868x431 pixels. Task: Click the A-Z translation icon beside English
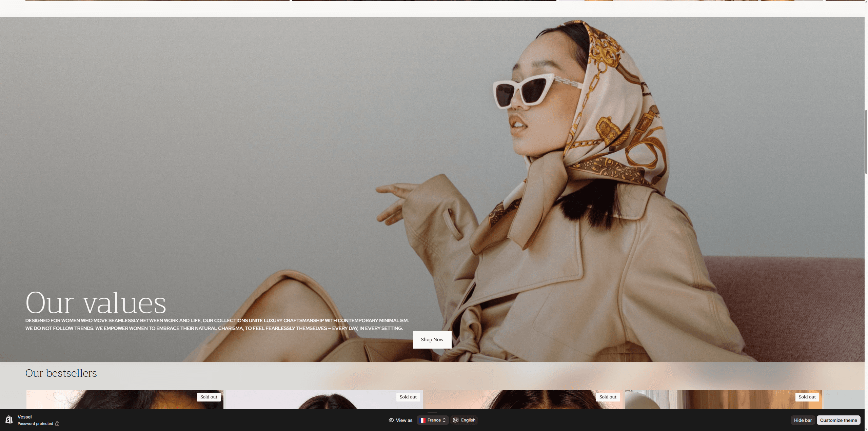[x=455, y=420]
